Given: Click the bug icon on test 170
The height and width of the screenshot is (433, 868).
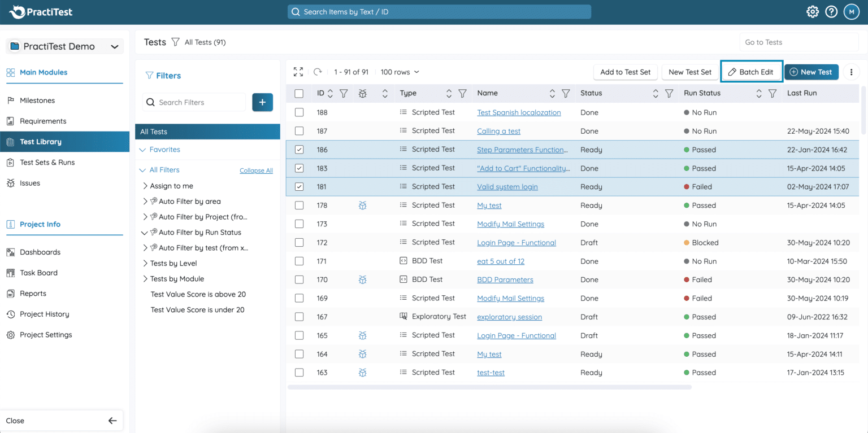Looking at the screenshot, I should (x=363, y=279).
